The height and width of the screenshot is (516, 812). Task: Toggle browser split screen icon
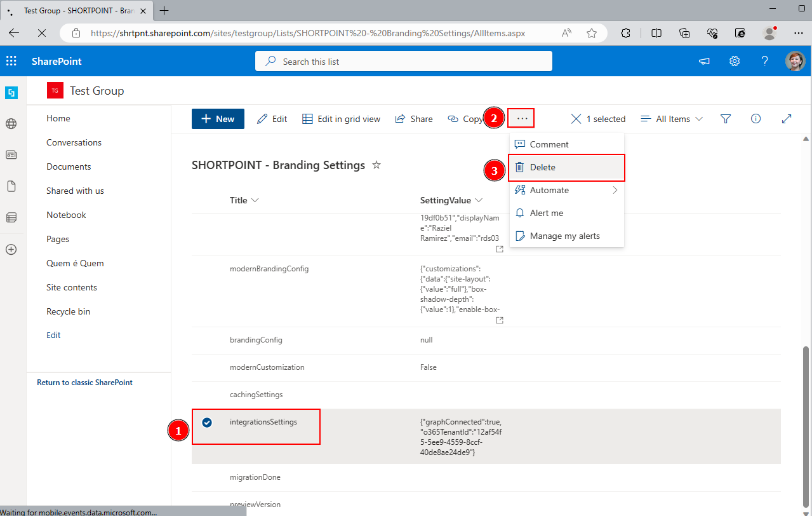point(657,33)
